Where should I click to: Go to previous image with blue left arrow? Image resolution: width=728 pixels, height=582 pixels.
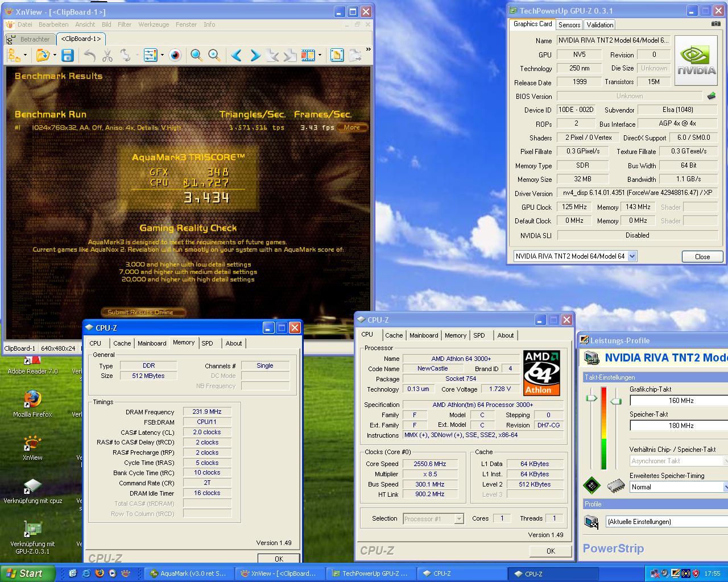click(x=237, y=55)
